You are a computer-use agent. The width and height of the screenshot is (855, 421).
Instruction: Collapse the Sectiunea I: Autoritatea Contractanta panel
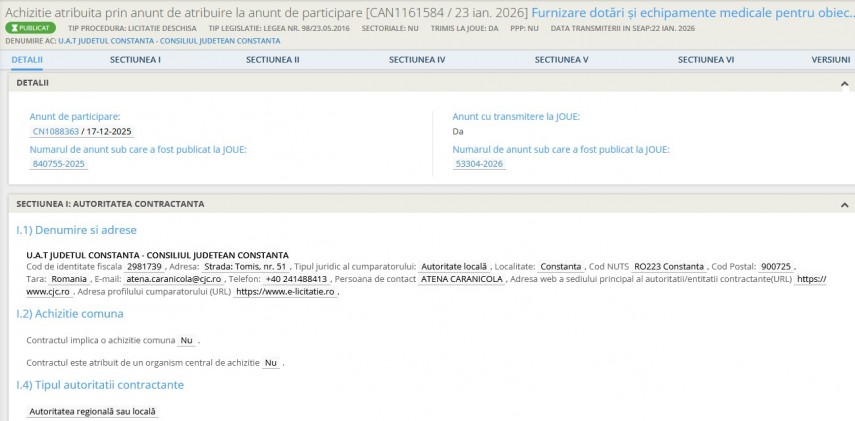844,204
